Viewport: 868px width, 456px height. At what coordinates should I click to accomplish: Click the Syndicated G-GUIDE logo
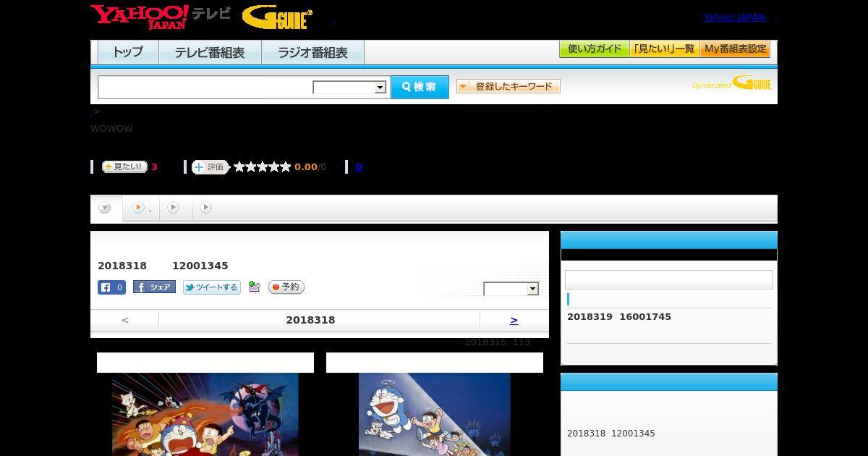click(731, 83)
